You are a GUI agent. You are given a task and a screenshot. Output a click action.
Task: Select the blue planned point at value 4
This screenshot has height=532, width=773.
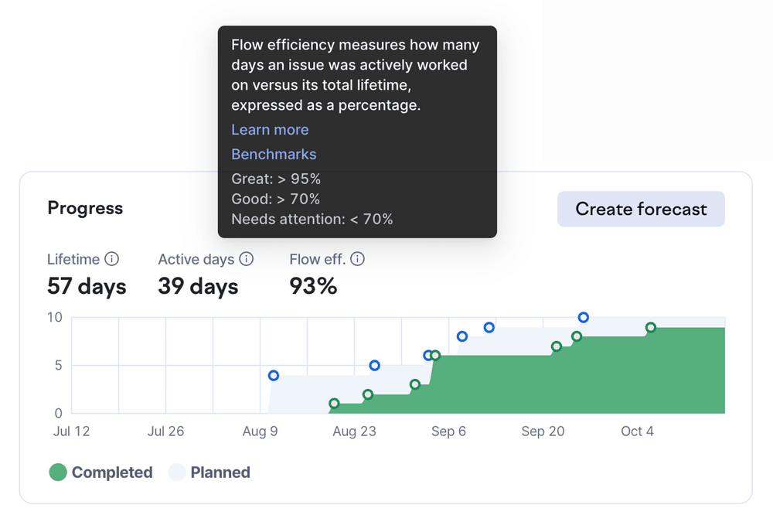point(274,376)
